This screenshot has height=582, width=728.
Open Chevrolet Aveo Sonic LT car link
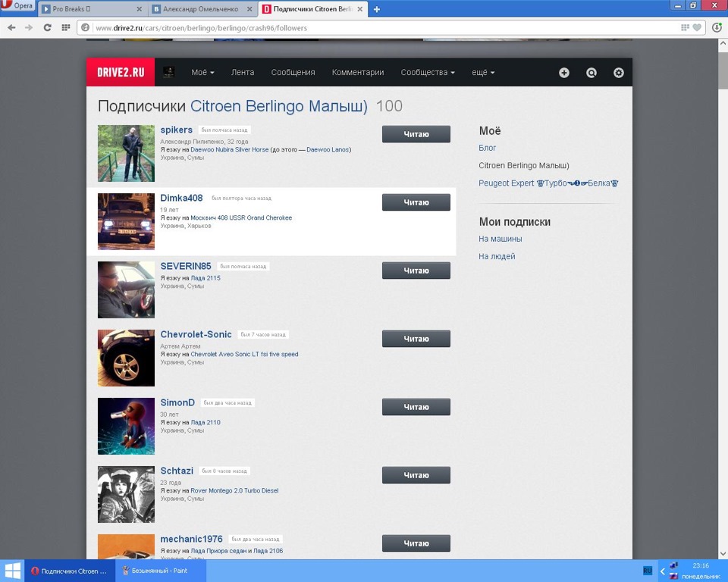coord(244,354)
